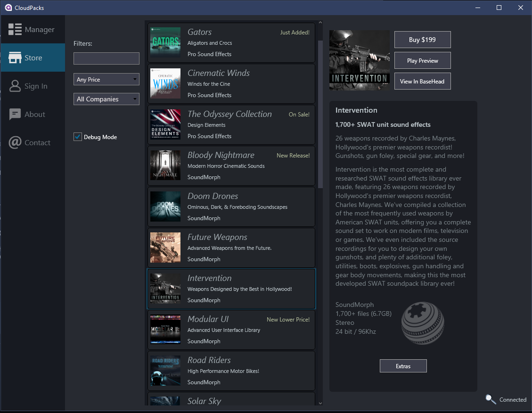Screen dimensions: 532x413
Task: Click View In BaseHead button
Action: [422, 81]
